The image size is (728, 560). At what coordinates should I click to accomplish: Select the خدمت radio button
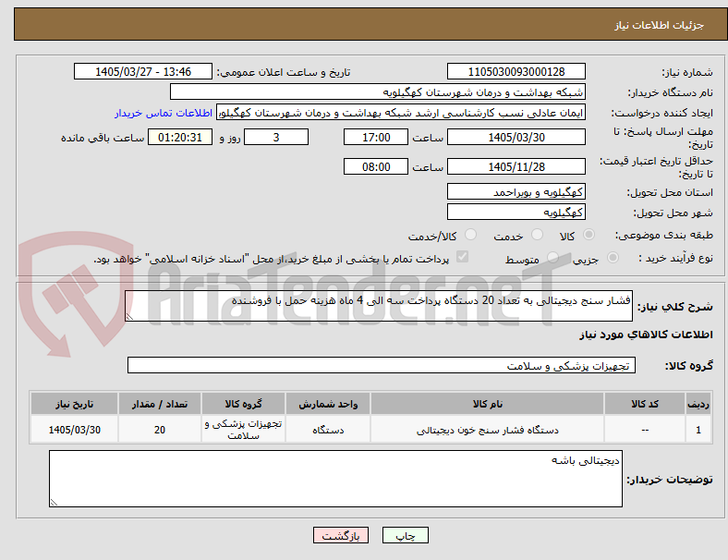click(537, 235)
